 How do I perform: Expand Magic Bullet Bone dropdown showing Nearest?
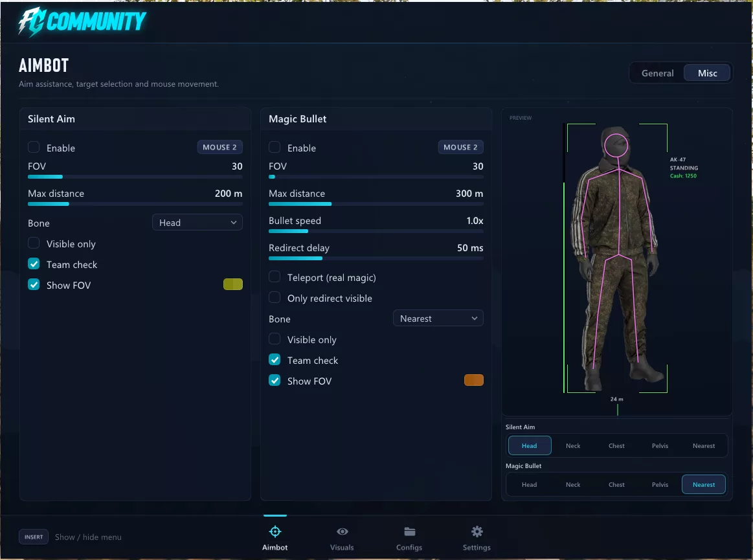(x=438, y=319)
